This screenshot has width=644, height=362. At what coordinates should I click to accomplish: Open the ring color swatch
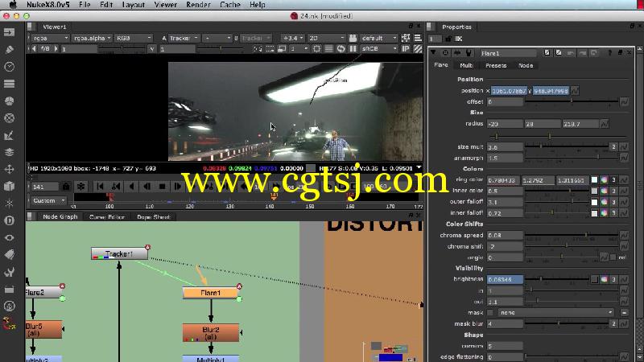pyautogui.click(x=594, y=179)
